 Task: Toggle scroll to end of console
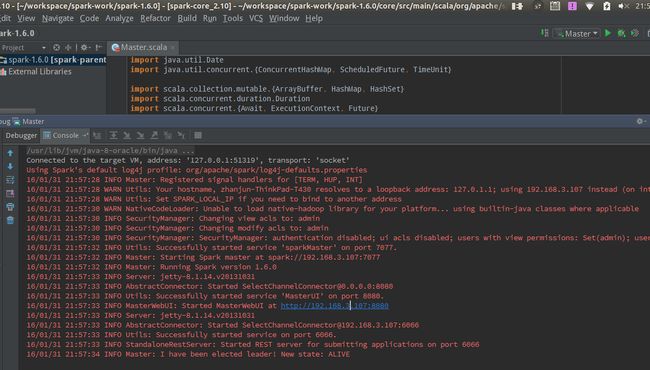[10, 193]
